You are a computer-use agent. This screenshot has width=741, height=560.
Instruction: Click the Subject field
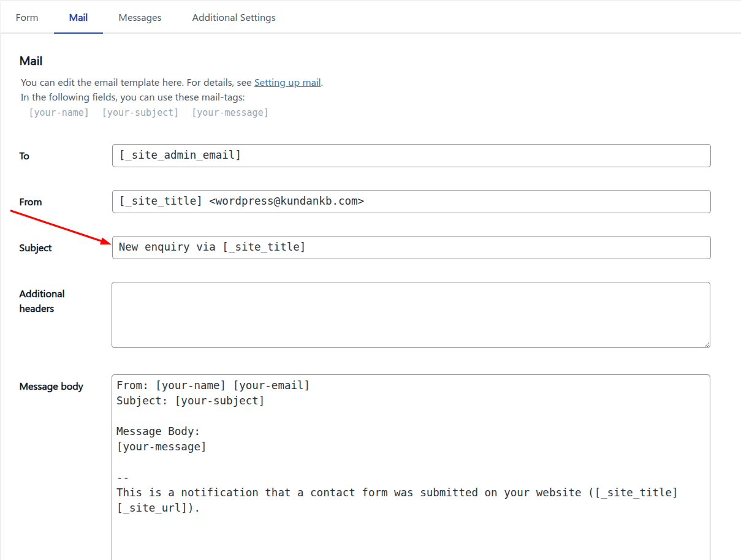pos(411,247)
